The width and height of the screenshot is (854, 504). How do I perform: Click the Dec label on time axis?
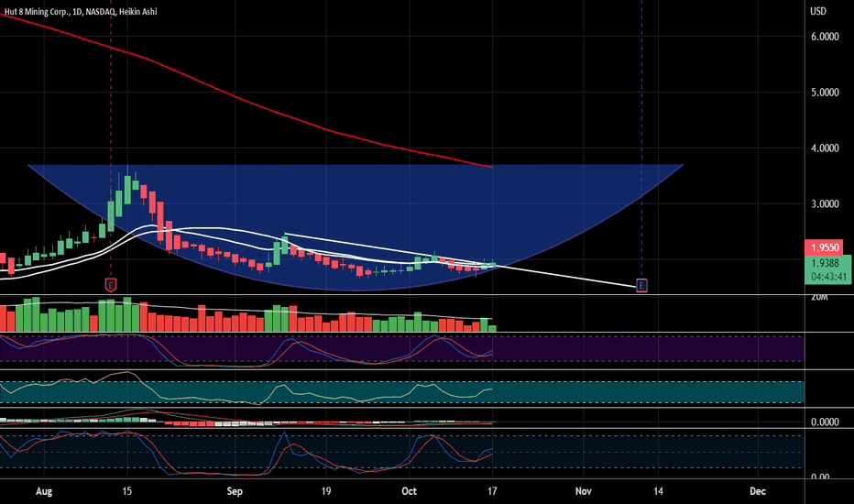pos(758,491)
